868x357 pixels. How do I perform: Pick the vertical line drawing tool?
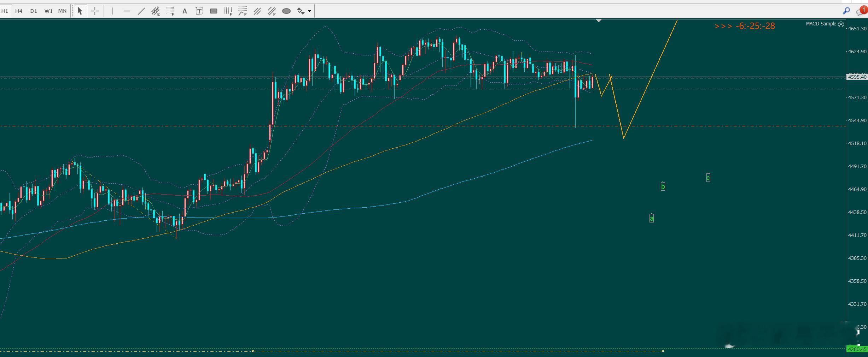pyautogui.click(x=112, y=11)
